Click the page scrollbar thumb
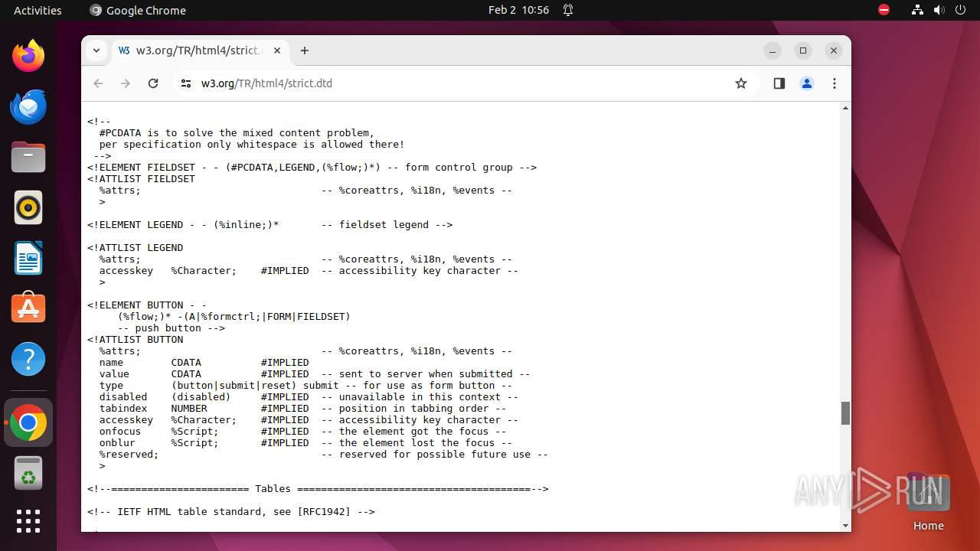 [x=845, y=413]
